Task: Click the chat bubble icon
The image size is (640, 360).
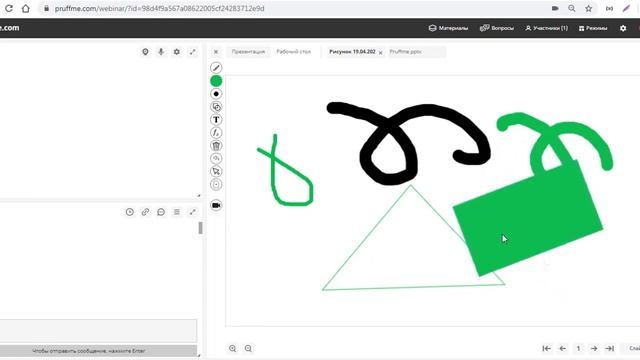Action: pyautogui.click(x=161, y=212)
